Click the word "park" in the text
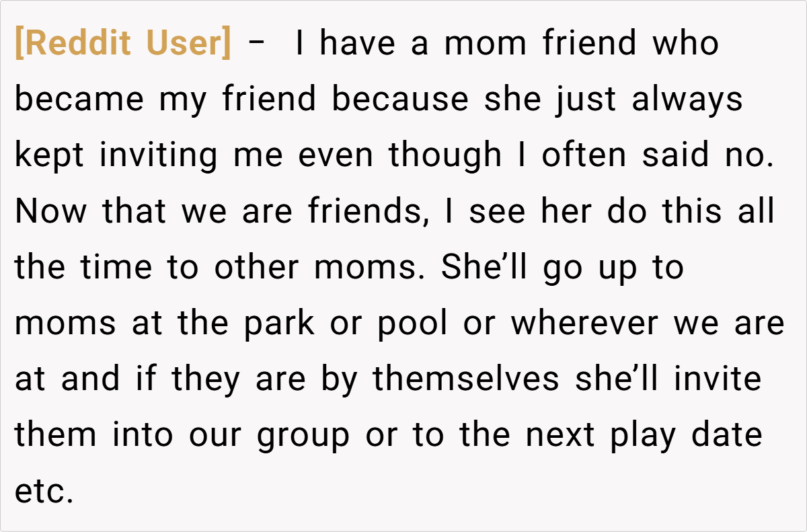The height and width of the screenshot is (532, 807). tap(279, 324)
